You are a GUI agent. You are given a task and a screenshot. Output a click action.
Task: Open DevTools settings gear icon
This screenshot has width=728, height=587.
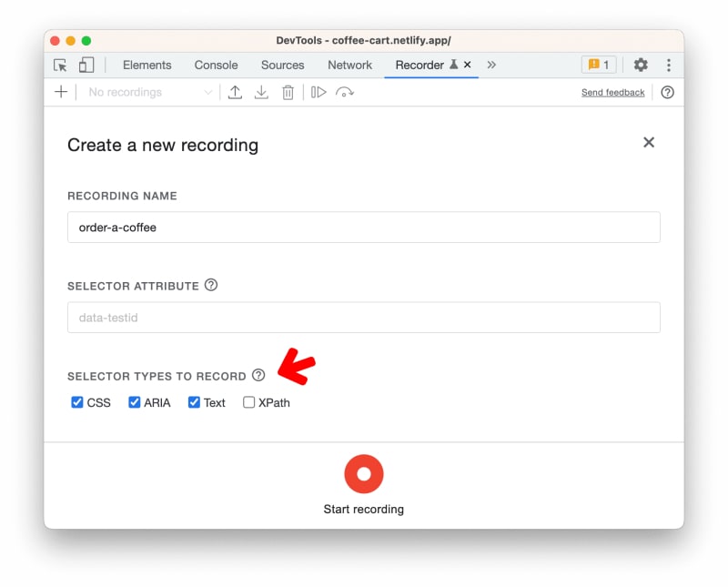coord(641,66)
